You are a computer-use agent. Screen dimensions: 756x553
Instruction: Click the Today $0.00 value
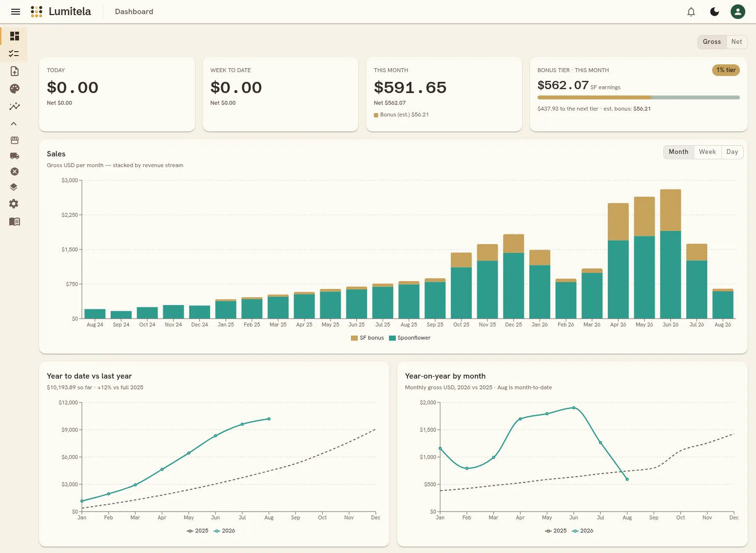tap(73, 88)
